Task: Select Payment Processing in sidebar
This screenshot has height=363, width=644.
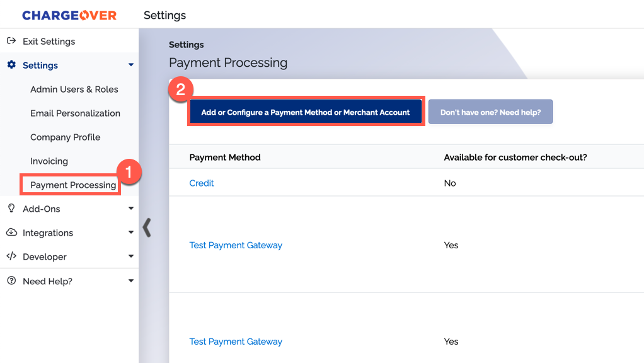Action: tap(73, 185)
